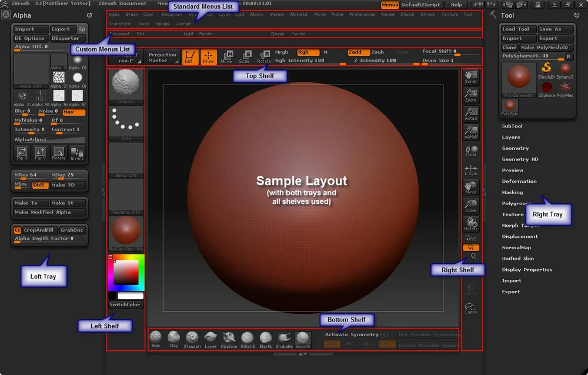Pick a color in the color picker square
Screen dimensions: 588x375
point(126,272)
